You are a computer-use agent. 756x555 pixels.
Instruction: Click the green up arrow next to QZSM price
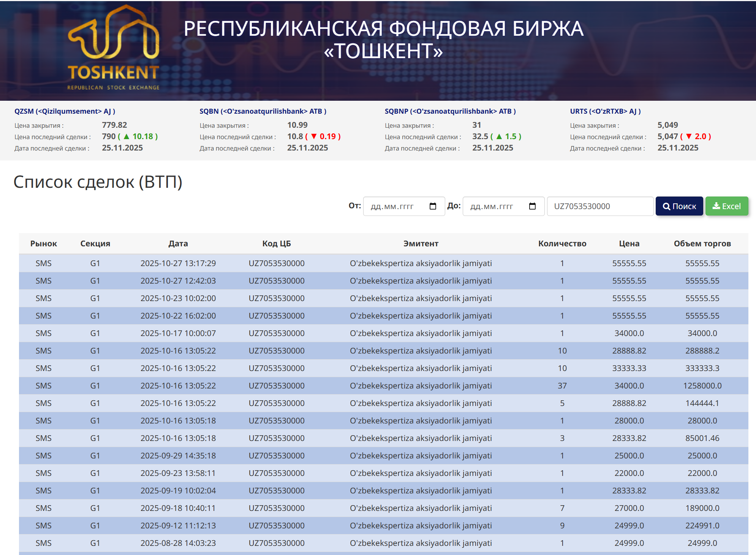(127, 136)
